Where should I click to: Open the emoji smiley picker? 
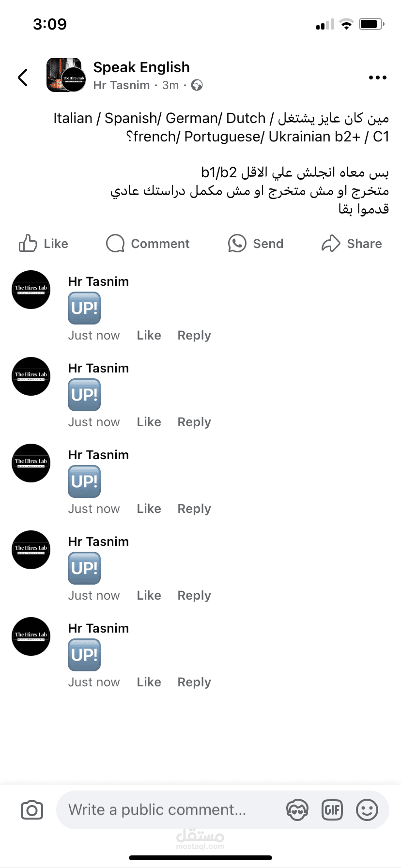tap(367, 810)
